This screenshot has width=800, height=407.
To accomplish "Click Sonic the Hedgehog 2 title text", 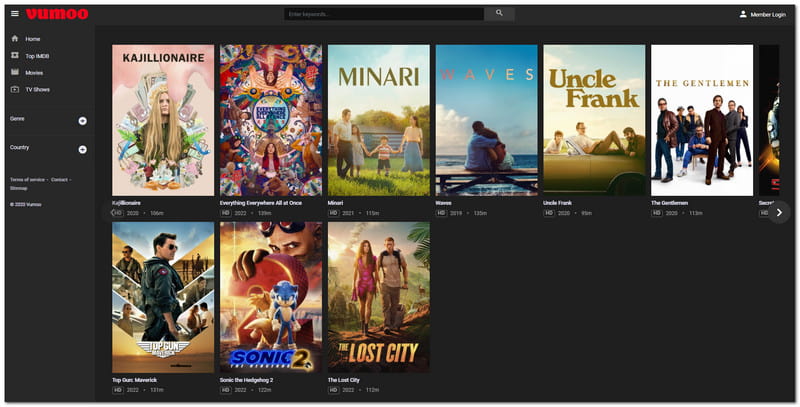I will (x=246, y=380).
